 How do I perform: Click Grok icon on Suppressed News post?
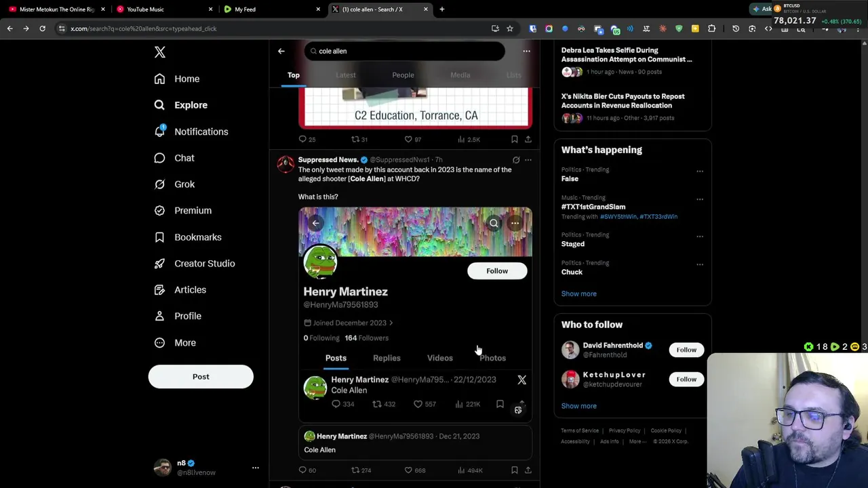(x=516, y=160)
